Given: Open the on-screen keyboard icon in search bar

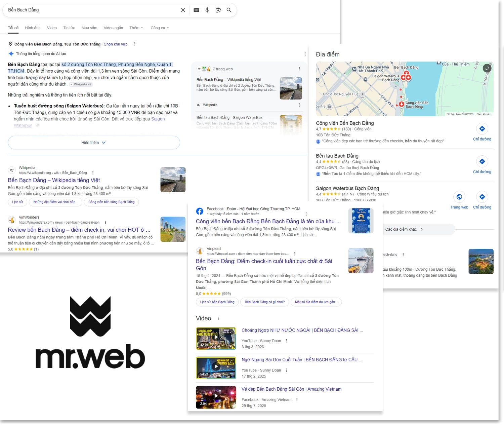Looking at the screenshot, I should point(197,10).
